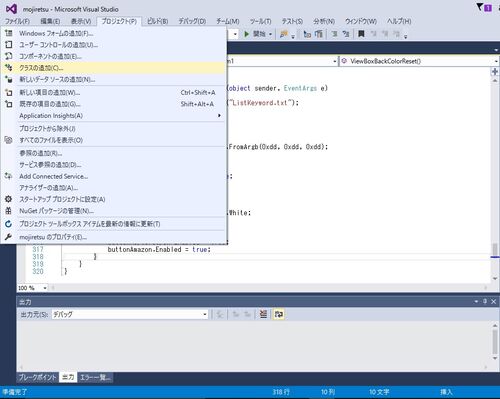This screenshot has height=399, width=500.
Task: Click the component add icon
Action: (9, 56)
